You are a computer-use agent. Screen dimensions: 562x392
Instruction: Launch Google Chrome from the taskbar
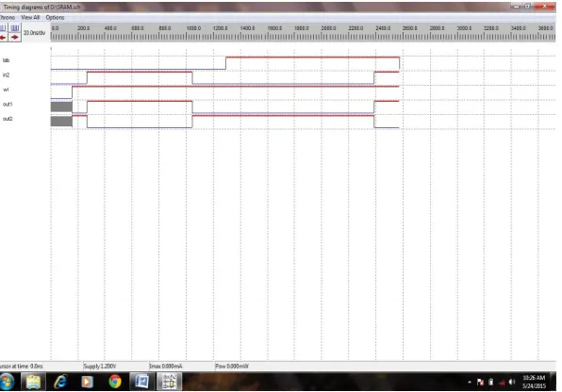tap(115, 382)
